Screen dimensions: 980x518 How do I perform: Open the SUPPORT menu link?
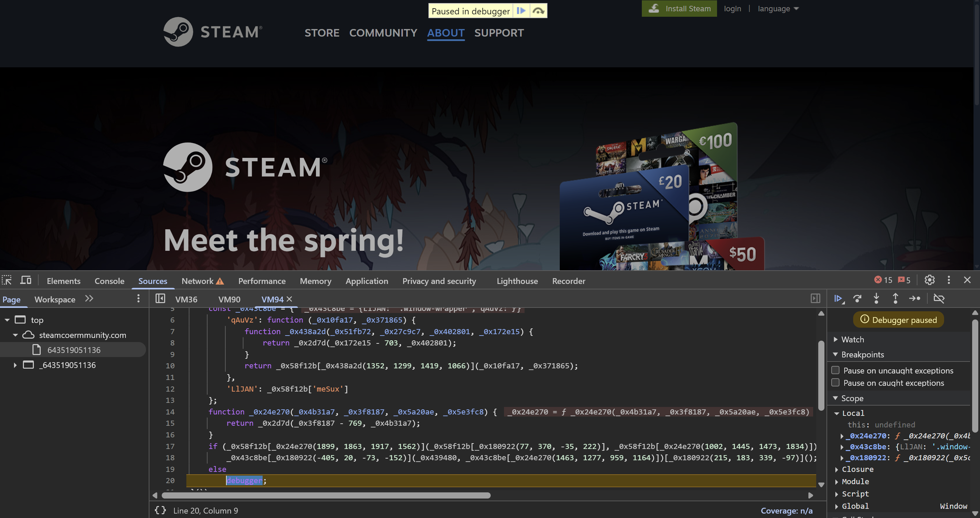click(499, 33)
